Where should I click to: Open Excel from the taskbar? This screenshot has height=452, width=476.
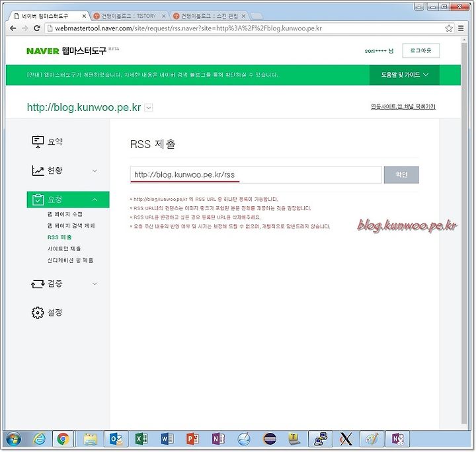(141, 439)
